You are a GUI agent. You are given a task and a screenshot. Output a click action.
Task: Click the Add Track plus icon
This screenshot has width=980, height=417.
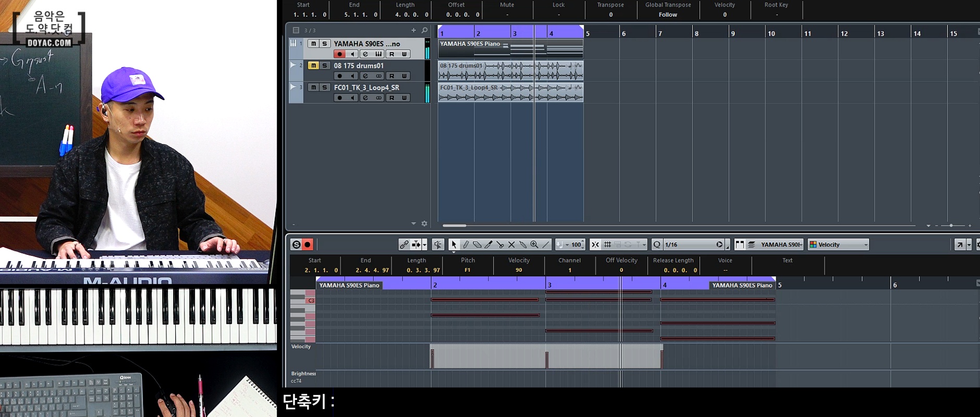tap(413, 30)
